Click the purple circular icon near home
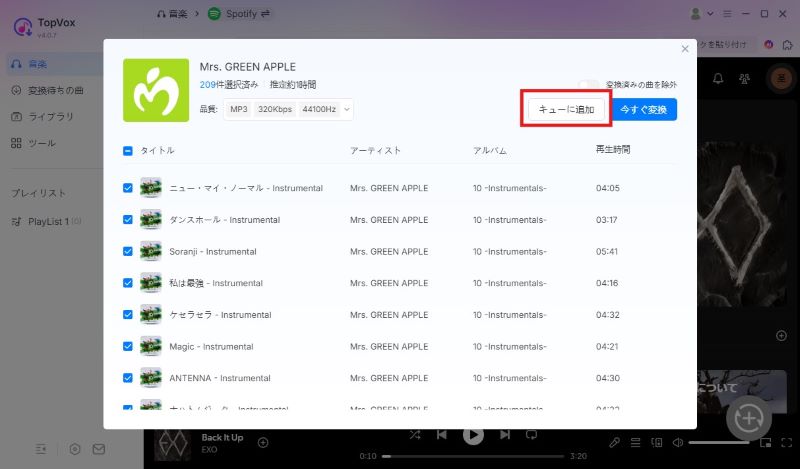 768,44
